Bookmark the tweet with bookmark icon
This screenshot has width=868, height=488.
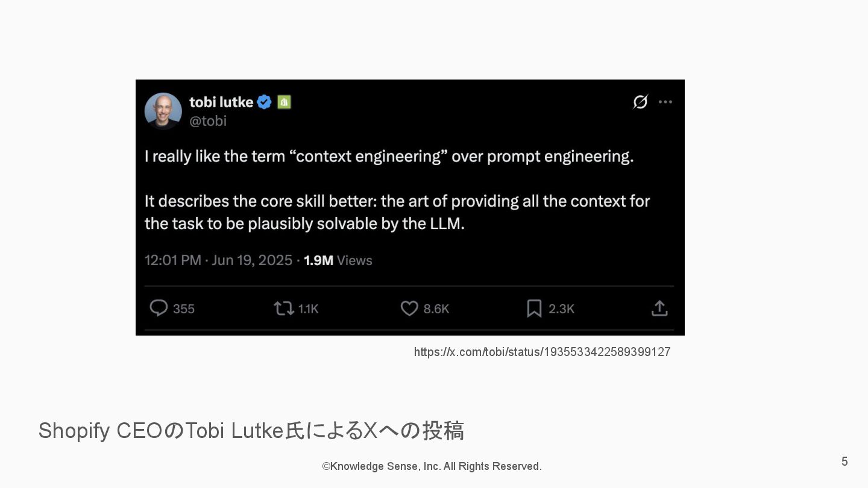click(534, 308)
